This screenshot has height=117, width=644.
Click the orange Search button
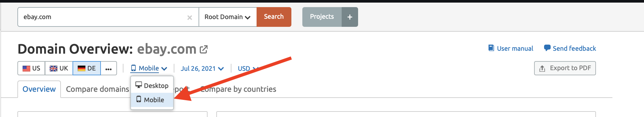click(274, 17)
